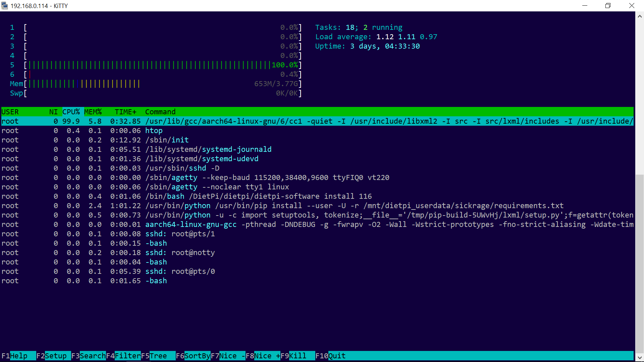Select the systemd-journald process row

[x=208, y=149]
